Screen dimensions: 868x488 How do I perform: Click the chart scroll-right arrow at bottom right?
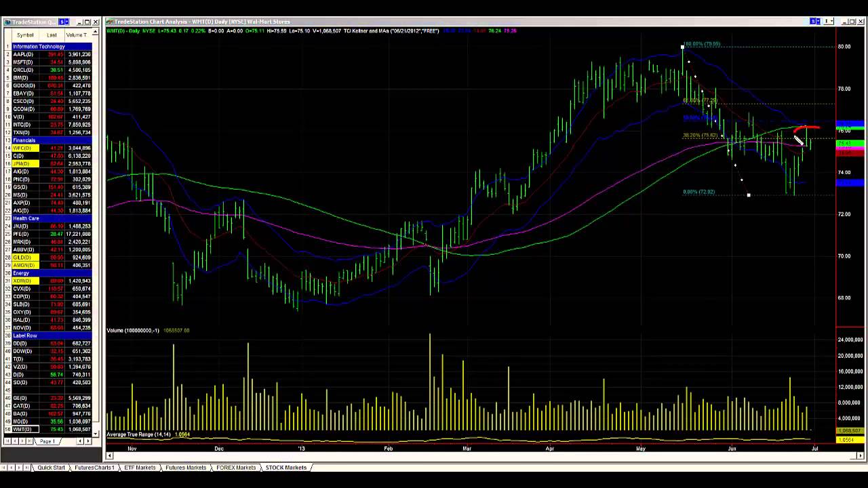861,455
